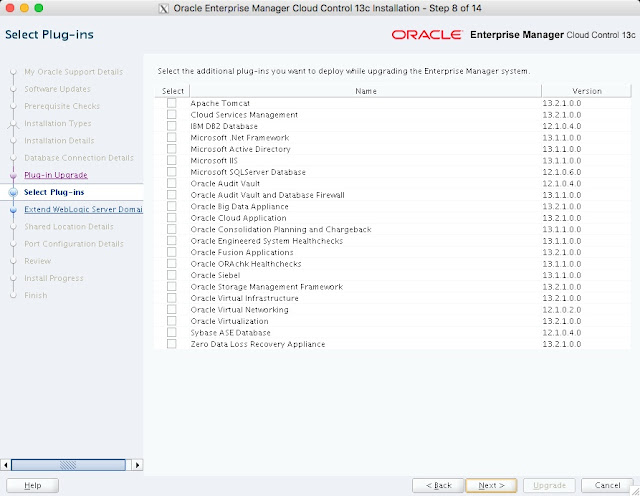Click the yellow minimize window button
This screenshot has height=496, width=640.
pyautogui.click(x=24, y=8)
